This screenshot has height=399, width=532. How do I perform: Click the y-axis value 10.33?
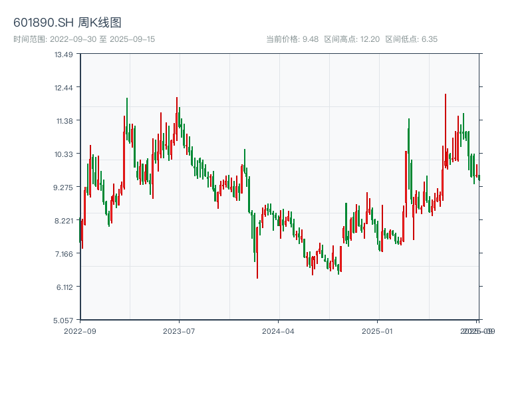(x=63, y=154)
